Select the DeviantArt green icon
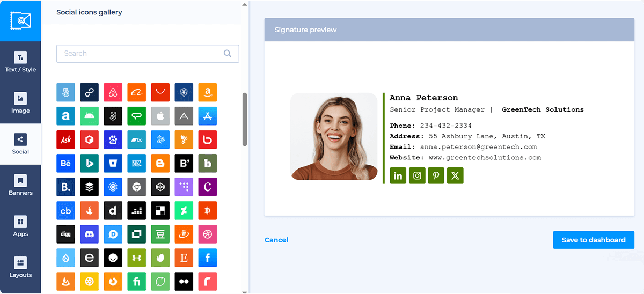Image resolution: width=644 pixels, height=294 pixels. [184, 210]
